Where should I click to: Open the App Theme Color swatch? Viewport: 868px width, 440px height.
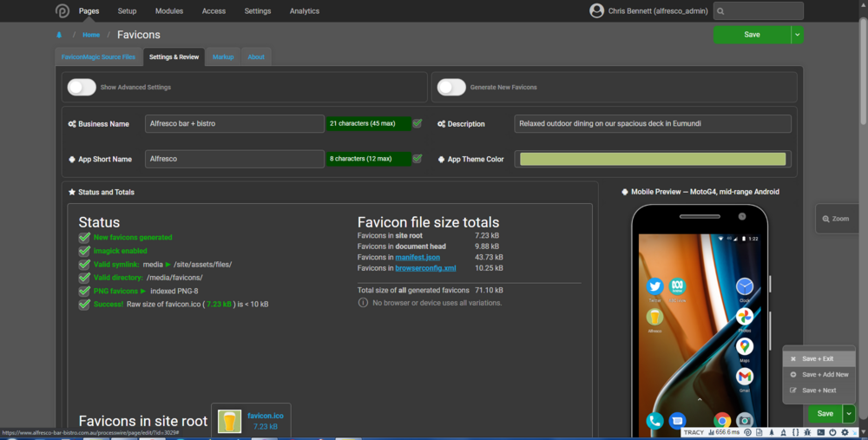pos(653,159)
